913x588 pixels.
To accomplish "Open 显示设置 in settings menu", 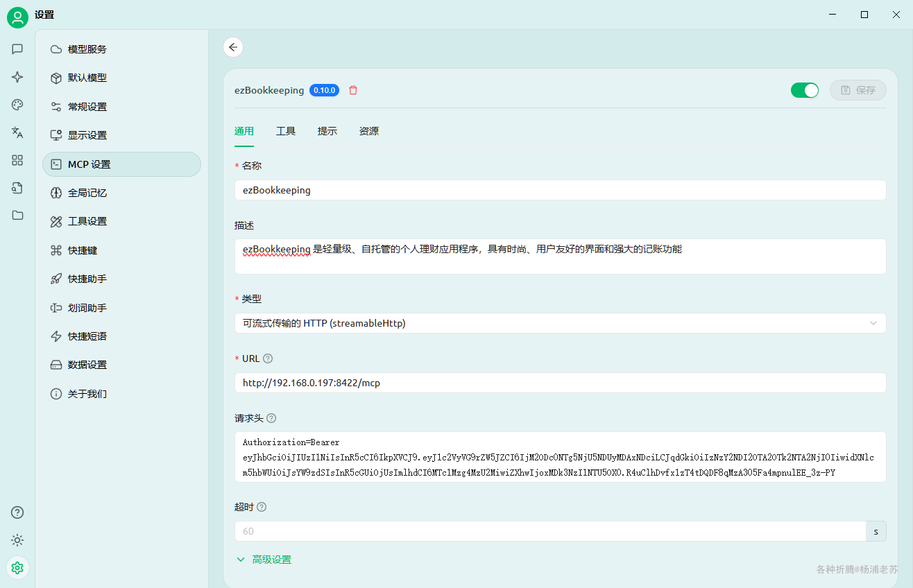I will pos(121,135).
